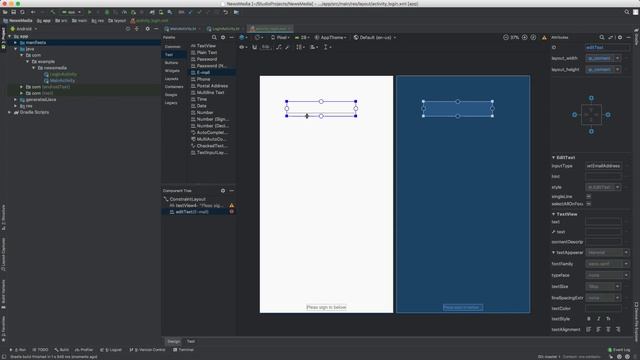Click the Infer Constraints wand icon
Image resolution: width=640 pixels, height=360 pixels.
click(287, 47)
